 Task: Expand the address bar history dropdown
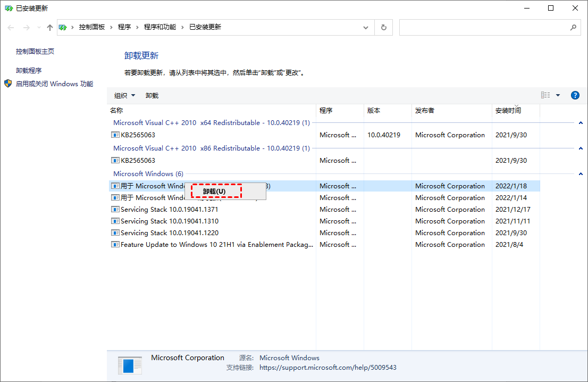[366, 27]
